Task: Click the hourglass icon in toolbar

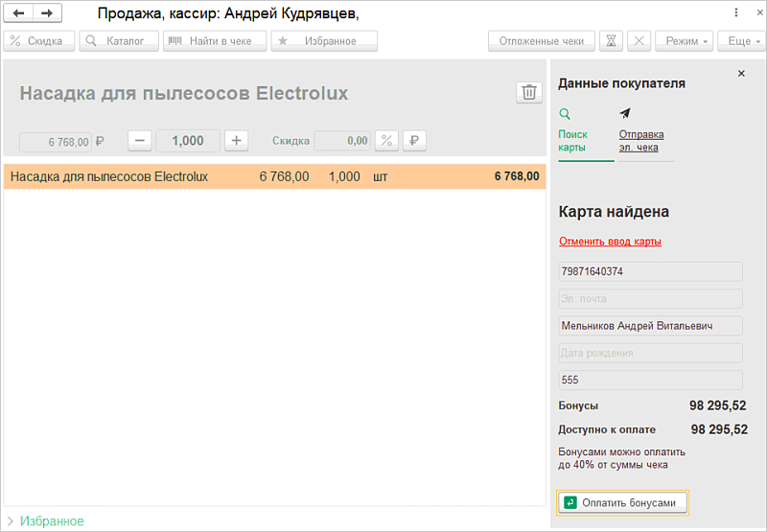Action: (611, 41)
